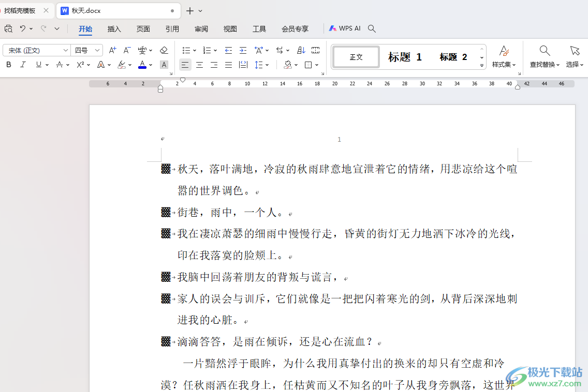Image resolution: width=588 pixels, height=392 pixels.
Task: Switch to 找稻壳模板 tab
Action: click(x=20, y=11)
